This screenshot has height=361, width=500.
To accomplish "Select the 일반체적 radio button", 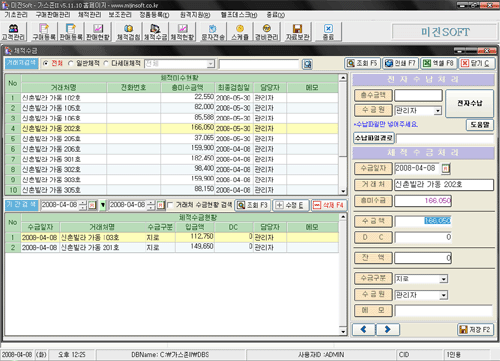I will 70,63.
